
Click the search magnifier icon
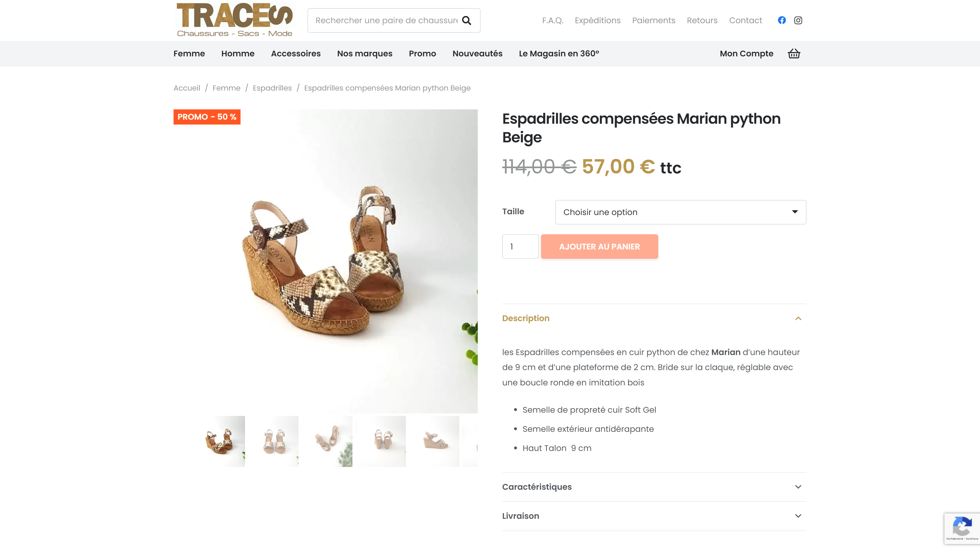click(x=467, y=20)
